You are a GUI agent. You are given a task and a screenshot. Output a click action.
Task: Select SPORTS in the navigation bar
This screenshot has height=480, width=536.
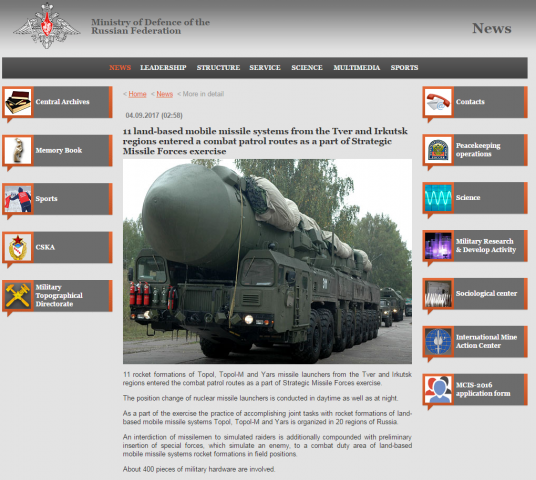pyautogui.click(x=404, y=68)
